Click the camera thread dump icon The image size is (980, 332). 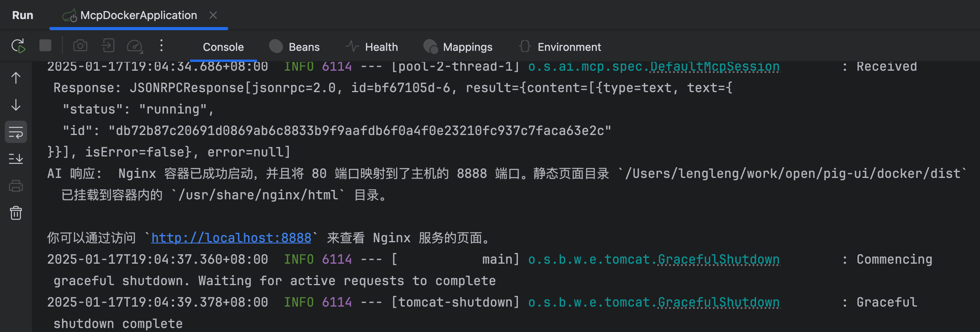(x=80, y=46)
